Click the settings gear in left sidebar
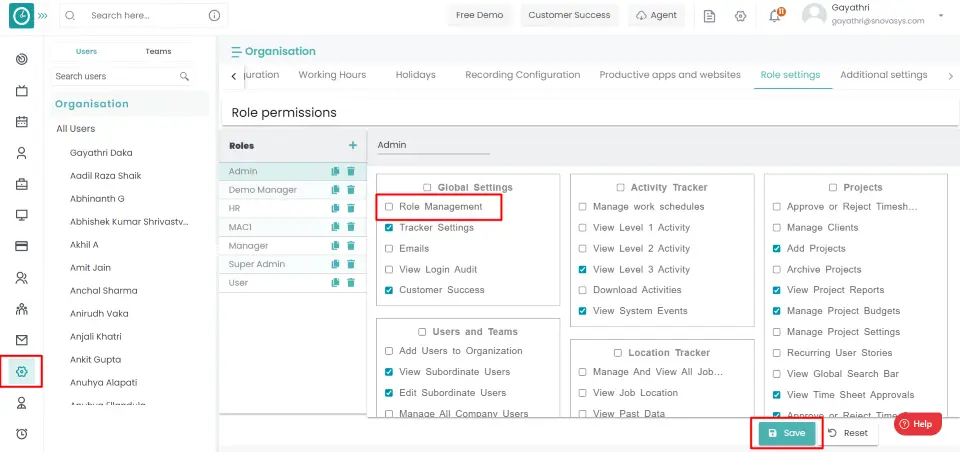 21,371
